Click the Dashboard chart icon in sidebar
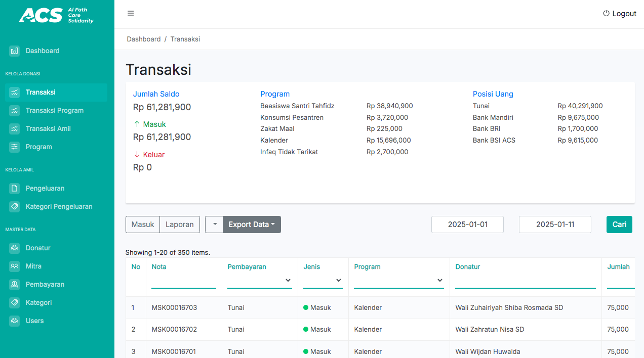Image resolution: width=644 pixels, height=358 pixels. [x=15, y=51]
